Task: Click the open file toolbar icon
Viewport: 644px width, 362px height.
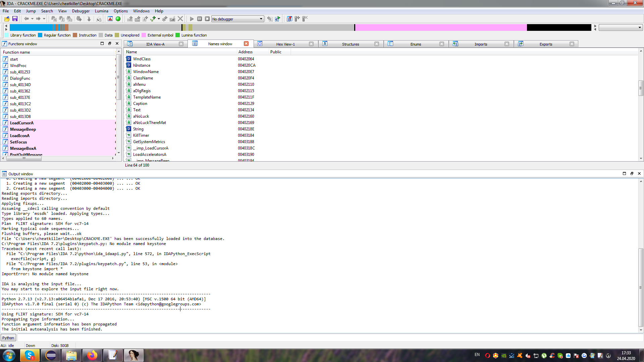Action: pyautogui.click(x=7, y=19)
